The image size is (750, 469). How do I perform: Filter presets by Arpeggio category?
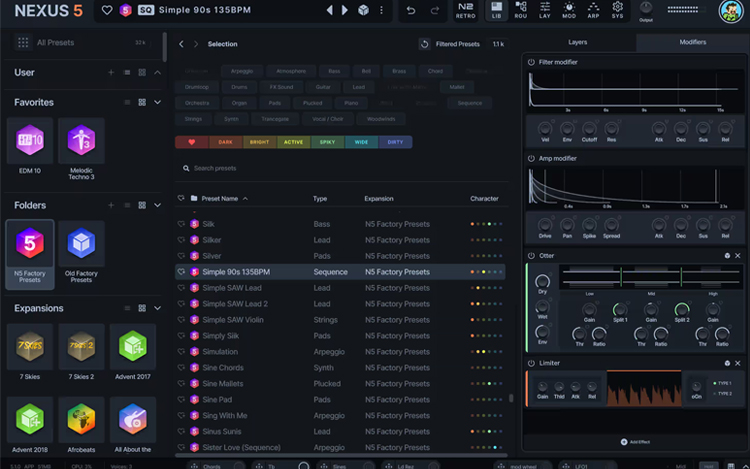pos(242,71)
